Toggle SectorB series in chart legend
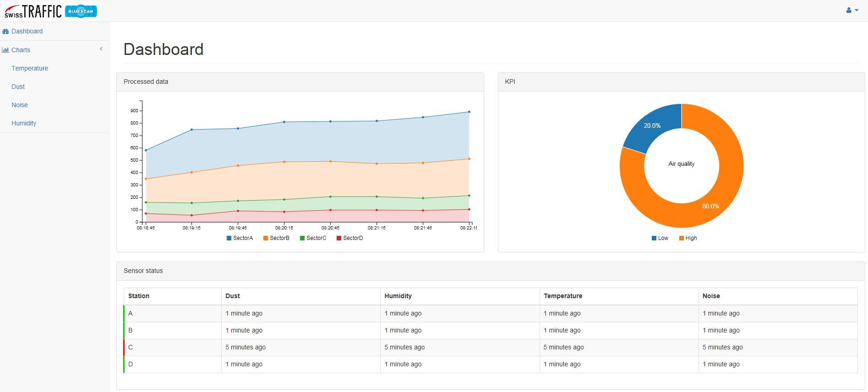Viewport: 868px width, 392px height. click(276, 238)
